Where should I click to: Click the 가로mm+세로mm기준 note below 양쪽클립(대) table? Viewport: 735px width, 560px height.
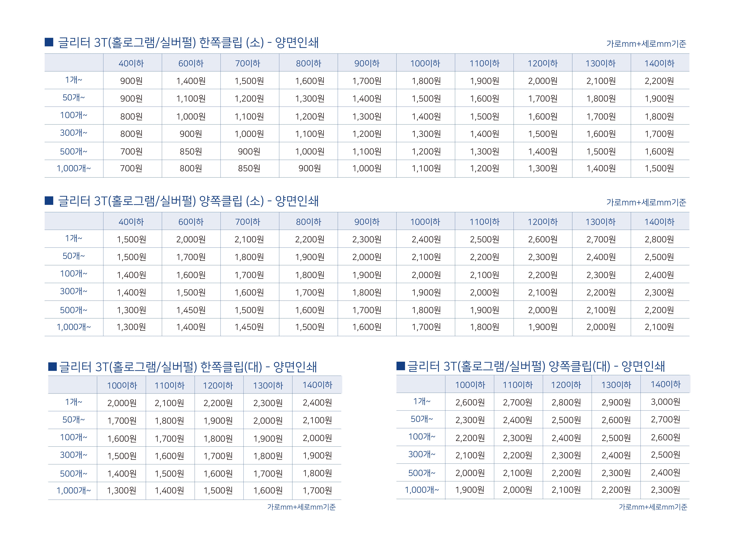[653, 507]
